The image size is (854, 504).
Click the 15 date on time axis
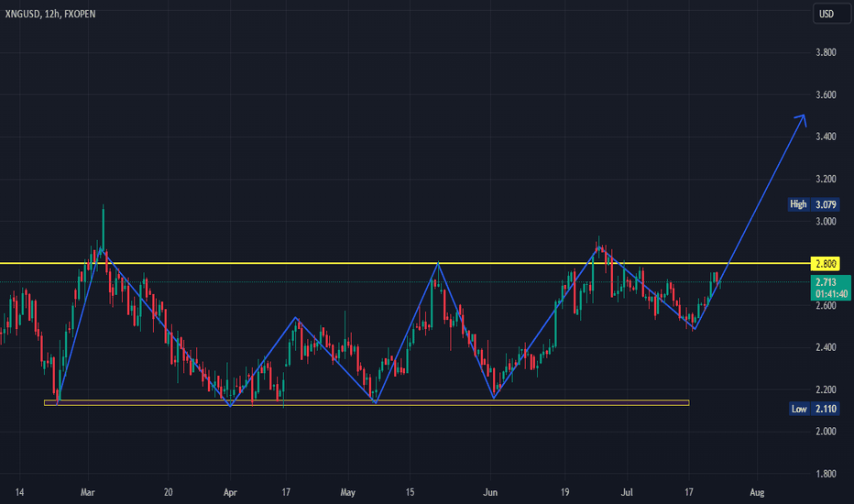click(x=410, y=492)
